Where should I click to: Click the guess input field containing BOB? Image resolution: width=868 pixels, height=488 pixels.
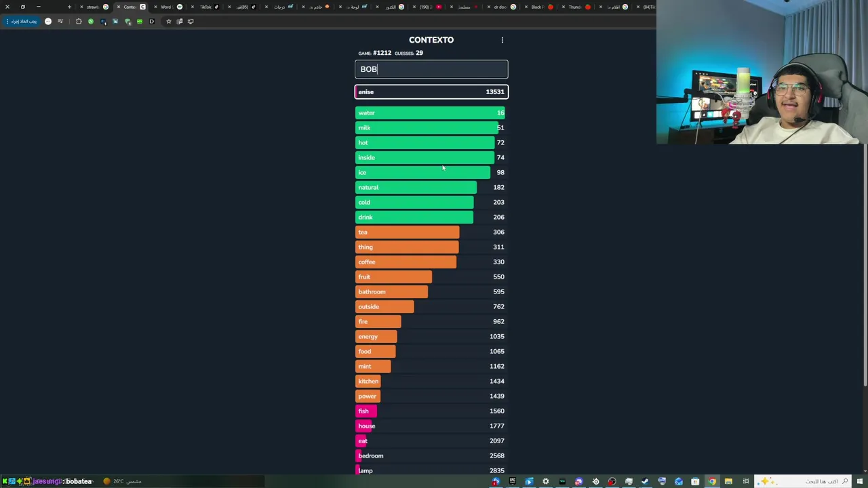point(431,69)
